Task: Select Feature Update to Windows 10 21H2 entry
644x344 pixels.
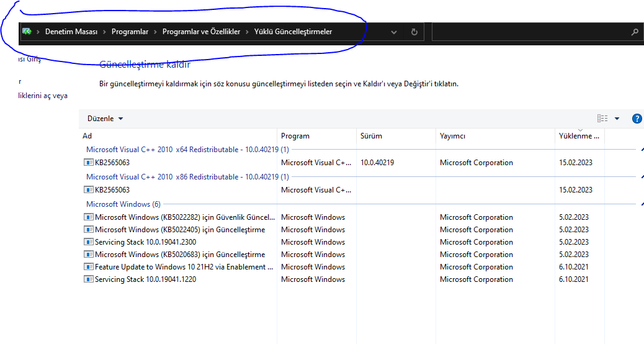Action: tap(184, 267)
